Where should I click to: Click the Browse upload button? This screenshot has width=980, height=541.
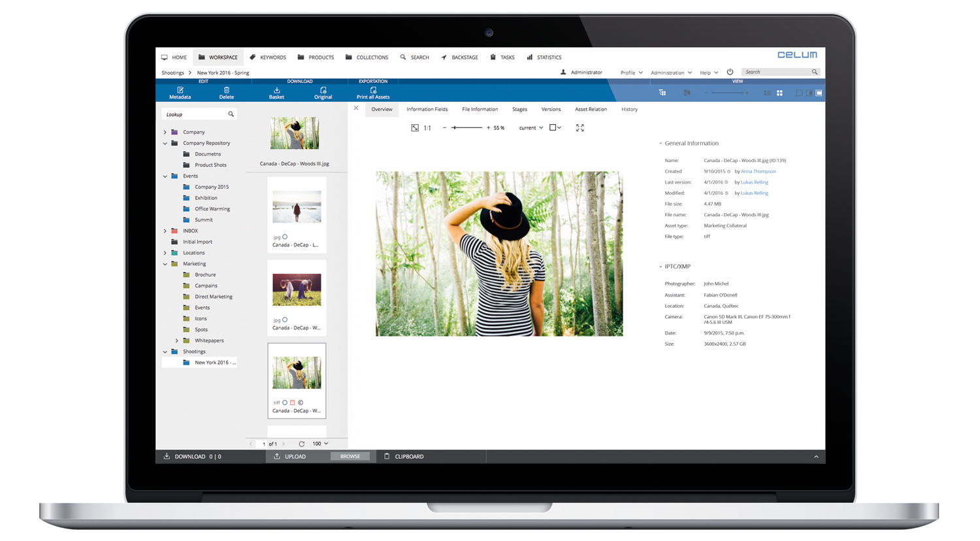click(350, 457)
